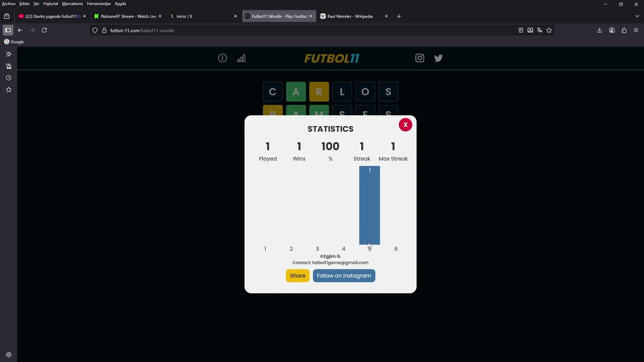Visit Futbol11's Instagram via header icon
644x362 pixels.
pyautogui.click(x=420, y=58)
